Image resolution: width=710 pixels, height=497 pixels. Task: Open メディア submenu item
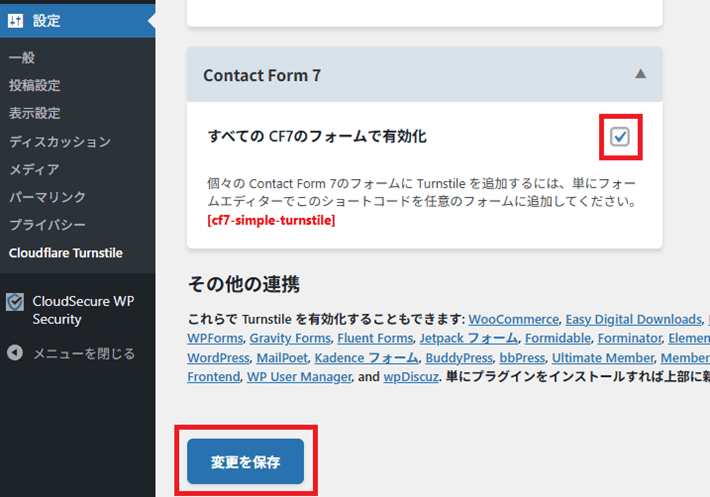(34, 169)
